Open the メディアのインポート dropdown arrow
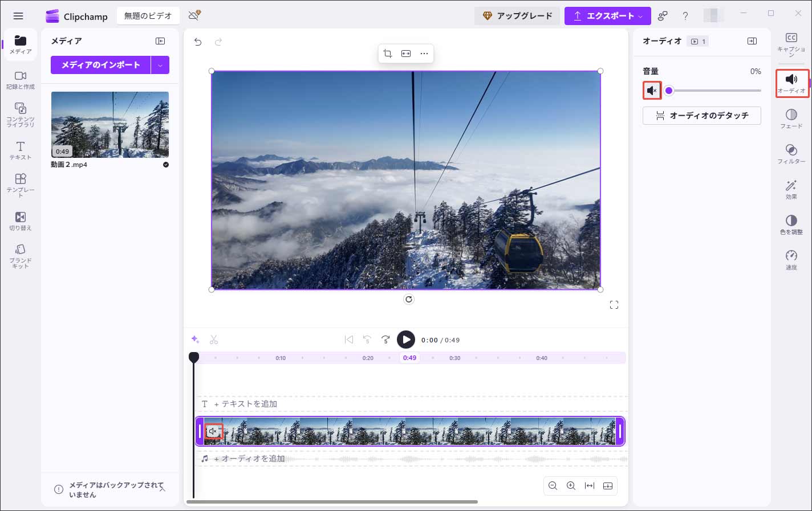 coord(161,64)
